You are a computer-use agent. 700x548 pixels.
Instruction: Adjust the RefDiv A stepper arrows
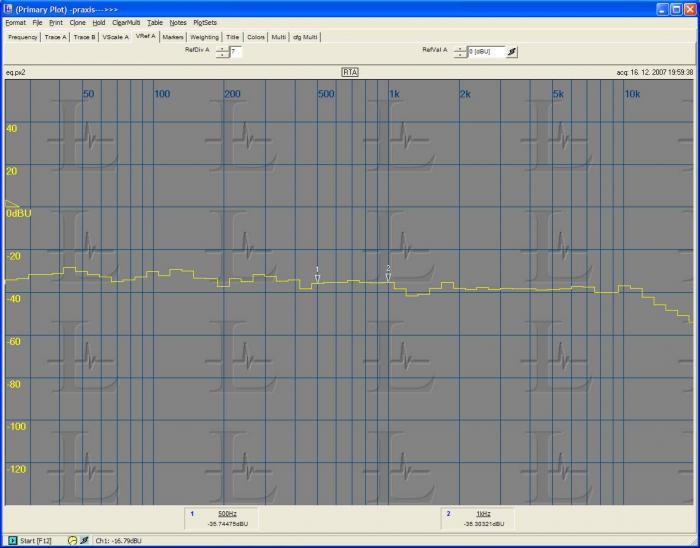click(222, 51)
